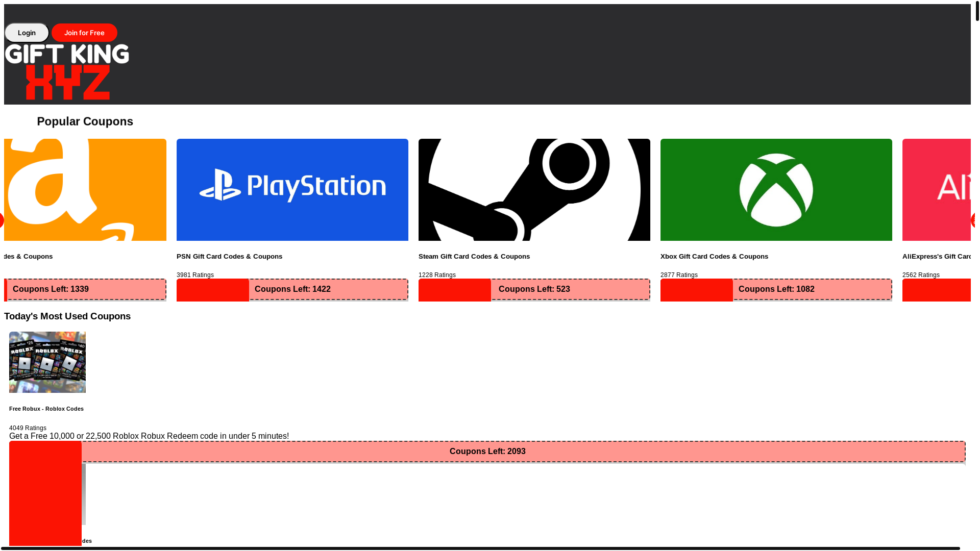Open the Amazon gift card image

[85, 190]
